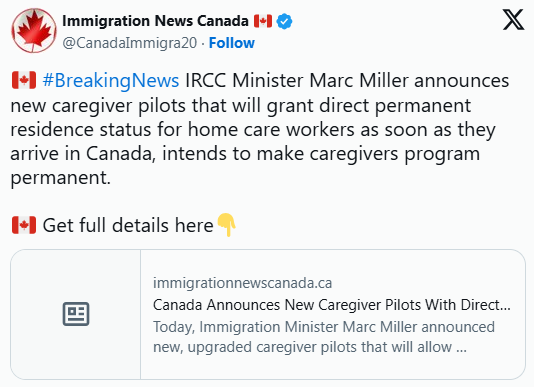Click the @CanadaImmigra20 handle
Screen dimensions: 534x387
pos(130,43)
